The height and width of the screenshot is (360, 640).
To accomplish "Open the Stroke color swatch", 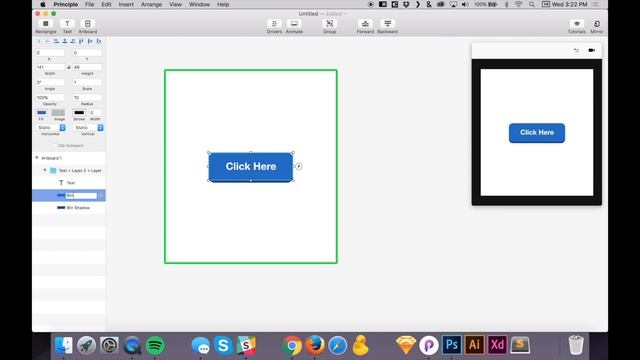I will tap(79, 113).
